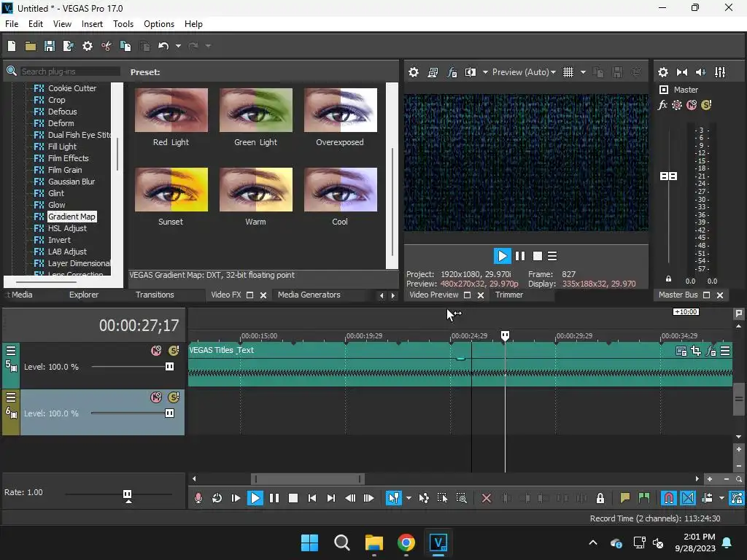Open a project with folder icon
Image resolution: width=747 pixels, height=560 pixels.
[31, 46]
